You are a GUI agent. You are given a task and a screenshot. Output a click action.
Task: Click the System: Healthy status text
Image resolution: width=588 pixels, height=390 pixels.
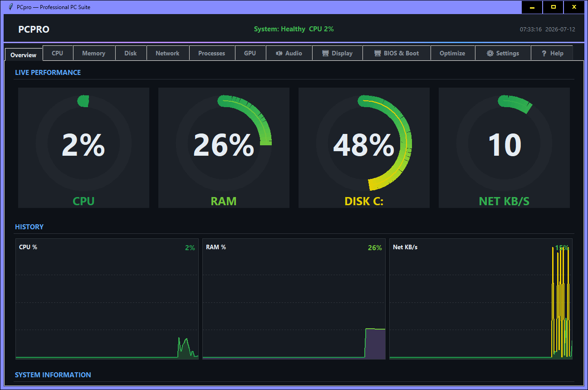point(279,29)
